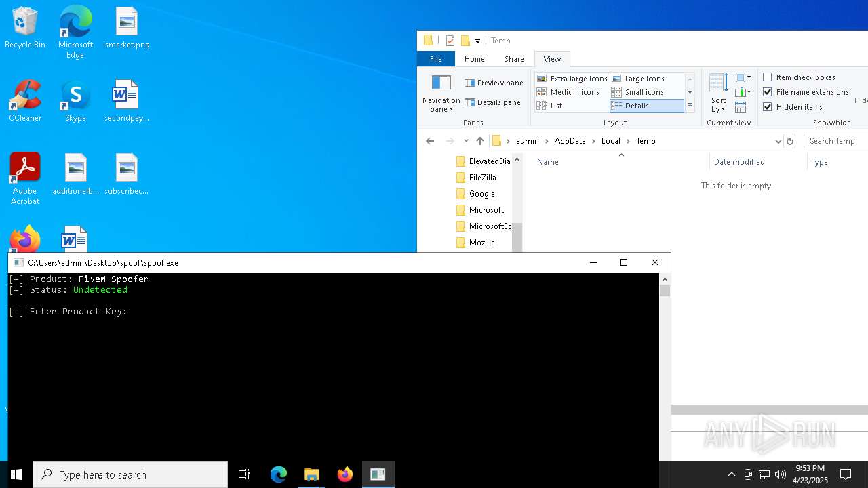
Task: Switch to Home ribbon tab
Action: coord(475,59)
